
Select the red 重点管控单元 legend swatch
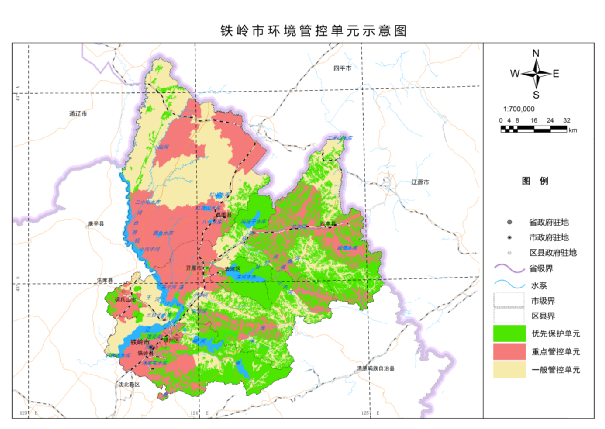point(510,351)
